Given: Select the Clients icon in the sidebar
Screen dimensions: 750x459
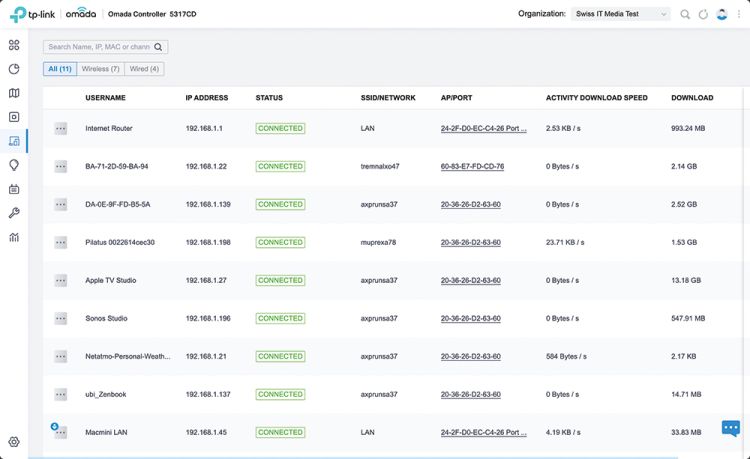Looking at the screenshot, I should [x=14, y=141].
